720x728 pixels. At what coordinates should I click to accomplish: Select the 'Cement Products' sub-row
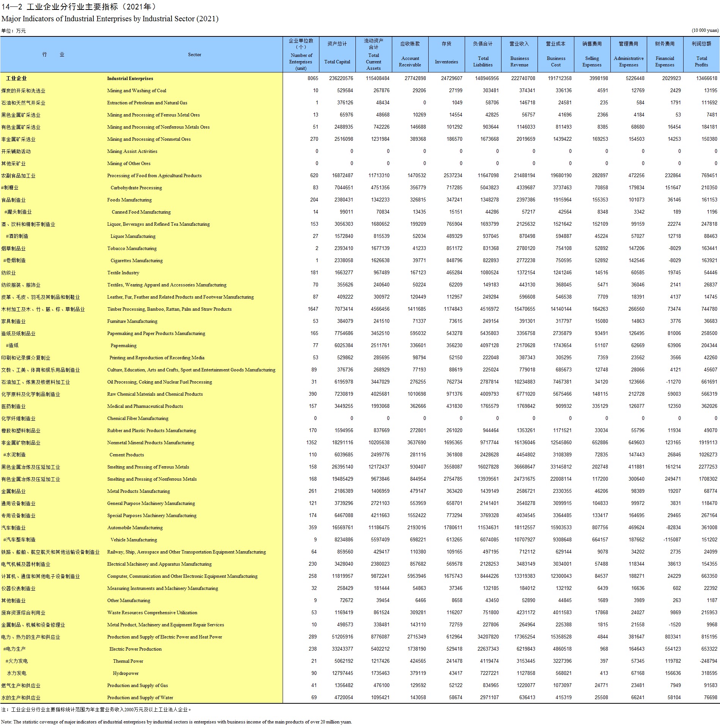point(127,455)
